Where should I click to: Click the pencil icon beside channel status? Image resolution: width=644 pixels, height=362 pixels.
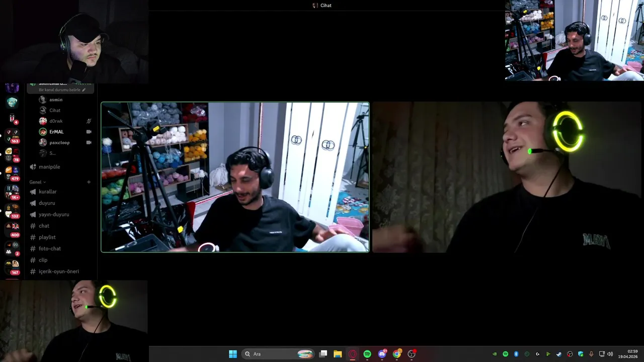pos(84,90)
